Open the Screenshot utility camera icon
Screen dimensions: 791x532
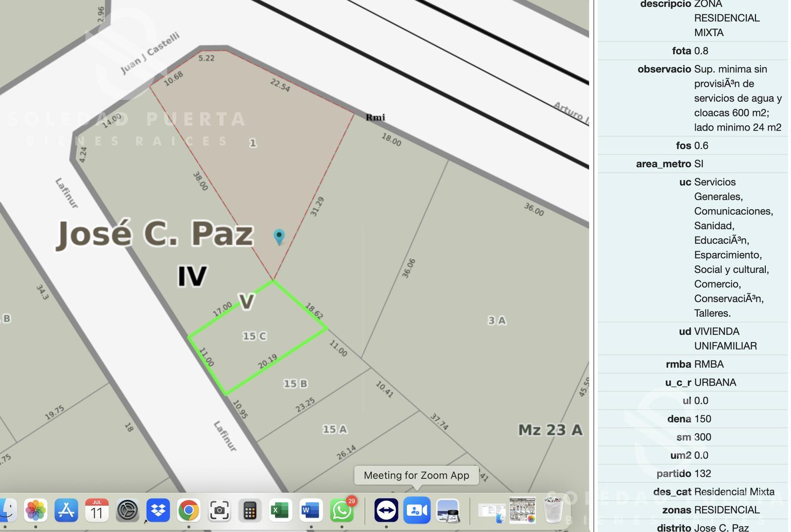pos(219,510)
